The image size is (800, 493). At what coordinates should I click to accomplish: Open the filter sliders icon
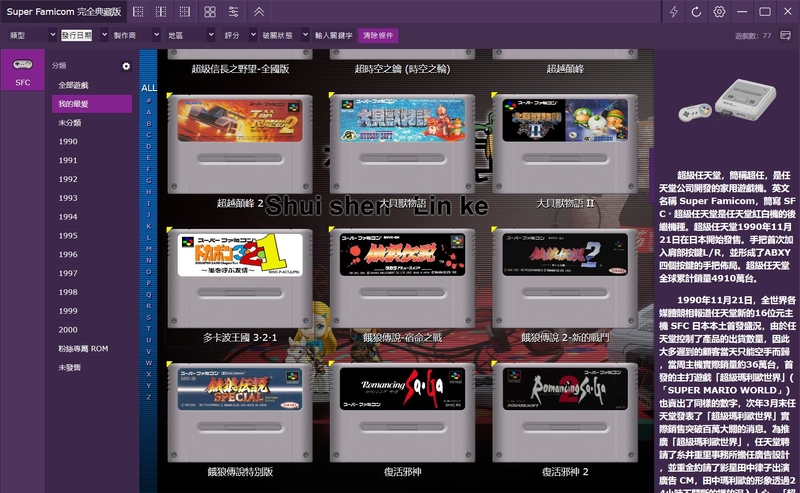click(234, 12)
